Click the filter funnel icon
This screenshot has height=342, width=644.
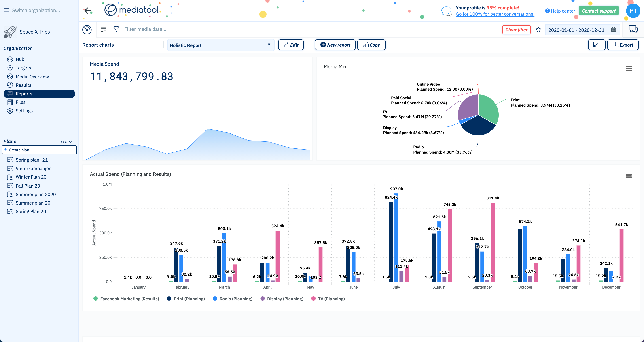point(116,29)
